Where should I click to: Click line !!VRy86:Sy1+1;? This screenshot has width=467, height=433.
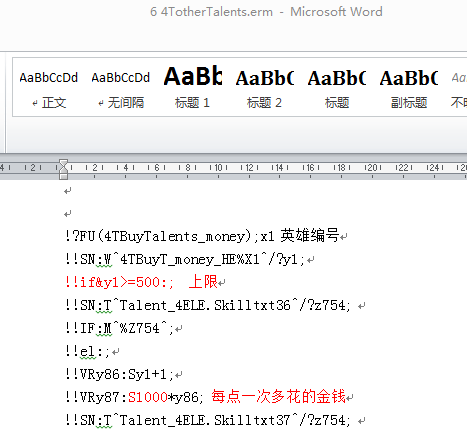[x=120, y=374]
